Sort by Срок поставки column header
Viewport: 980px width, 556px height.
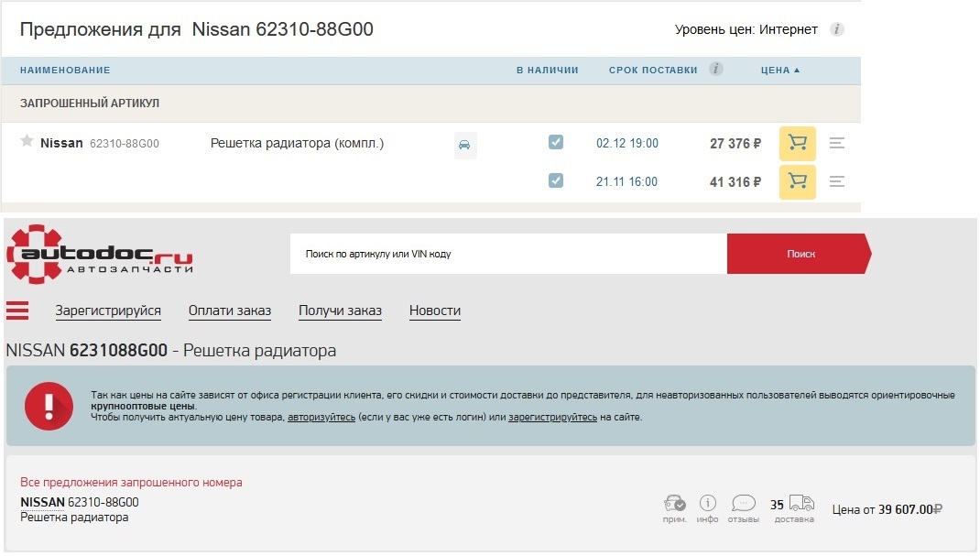point(653,70)
